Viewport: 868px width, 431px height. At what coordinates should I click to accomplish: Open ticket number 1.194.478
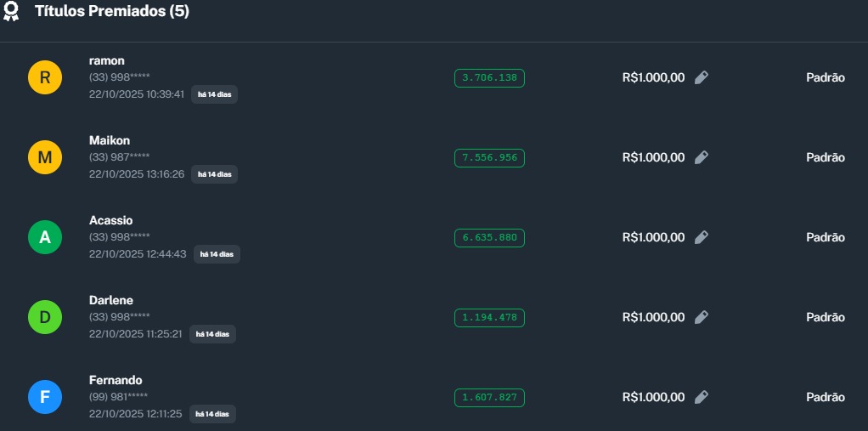tap(489, 317)
